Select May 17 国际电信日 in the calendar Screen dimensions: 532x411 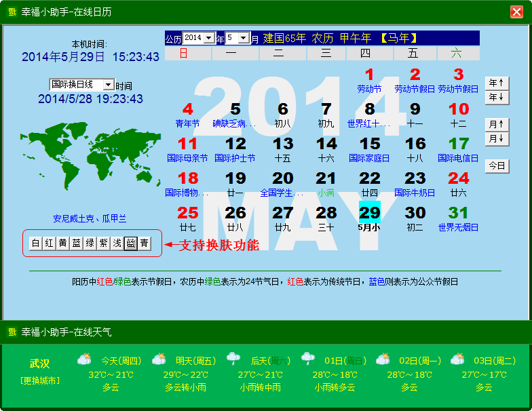pyautogui.click(x=459, y=150)
